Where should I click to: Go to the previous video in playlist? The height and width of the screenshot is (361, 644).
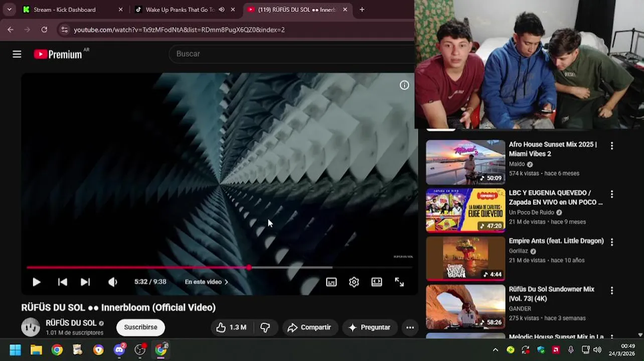click(x=63, y=282)
